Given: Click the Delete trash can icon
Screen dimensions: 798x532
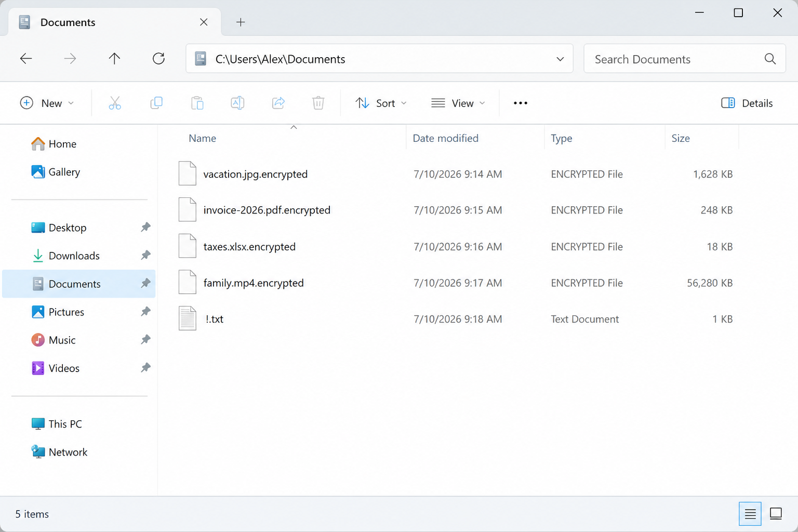Looking at the screenshot, I should click(x=318, y=103).
